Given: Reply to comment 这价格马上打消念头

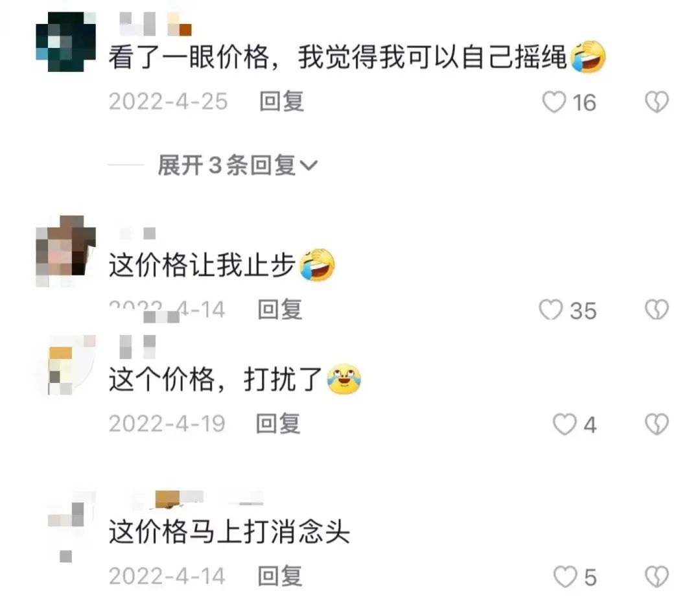Looking at the screenshot, I should [x=280, y=576].
